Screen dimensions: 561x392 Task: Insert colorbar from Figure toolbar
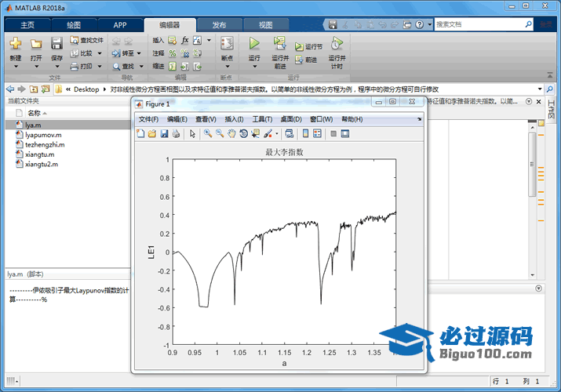click(x=305, y=133)
